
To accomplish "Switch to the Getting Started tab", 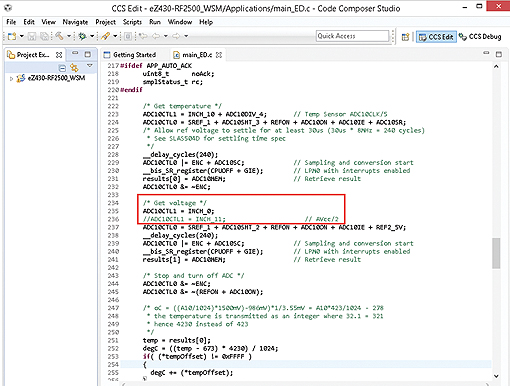I will tap(130, 55).
